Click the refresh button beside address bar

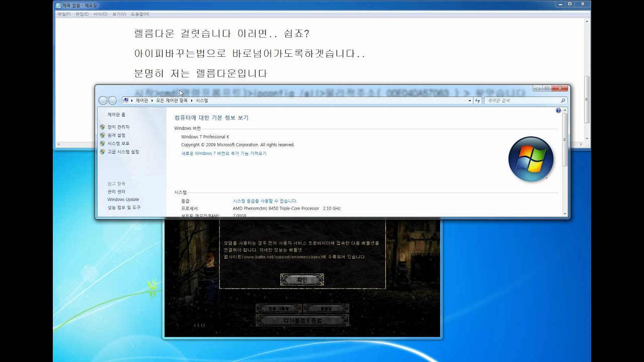[477, 101]
